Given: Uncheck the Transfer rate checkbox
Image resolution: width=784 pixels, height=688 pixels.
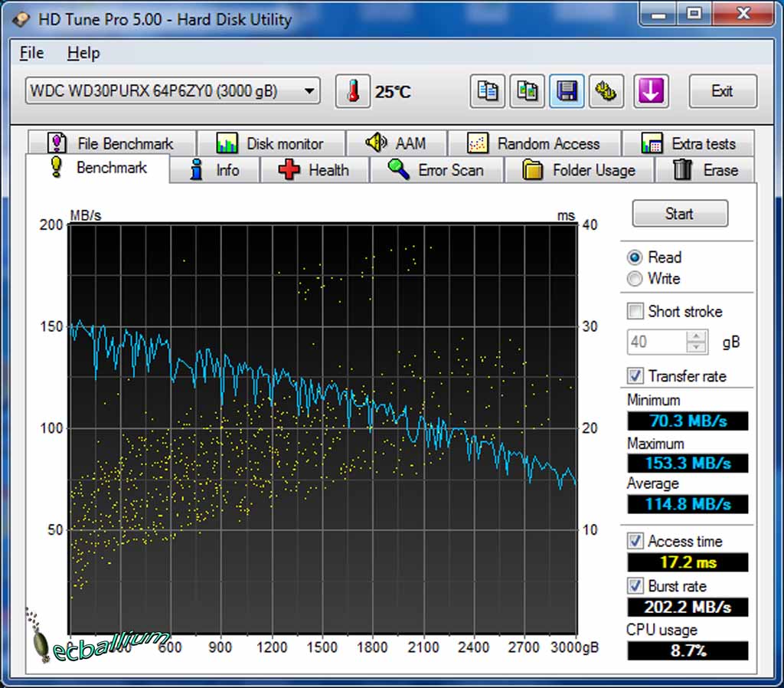Looking at the screenshot, I should [x=635, y=375].
